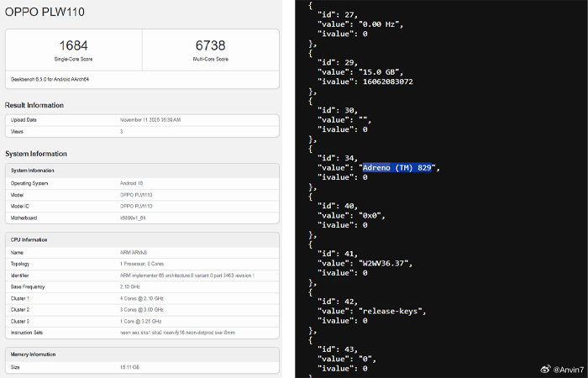This screenshot has height=378, width=588.
Task: Click the CPU Information table header
Action: [x=33, y=239]
